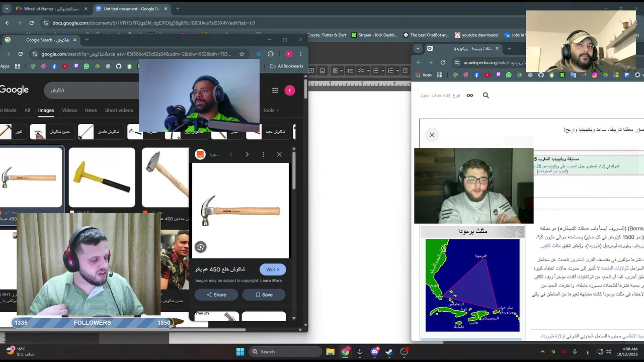Image resolution: width=644 pixels, height=362 pixels.
Task: Click the Wikipedia search magnifier icon
Action: pyautogui.click(x=486, y=95)
